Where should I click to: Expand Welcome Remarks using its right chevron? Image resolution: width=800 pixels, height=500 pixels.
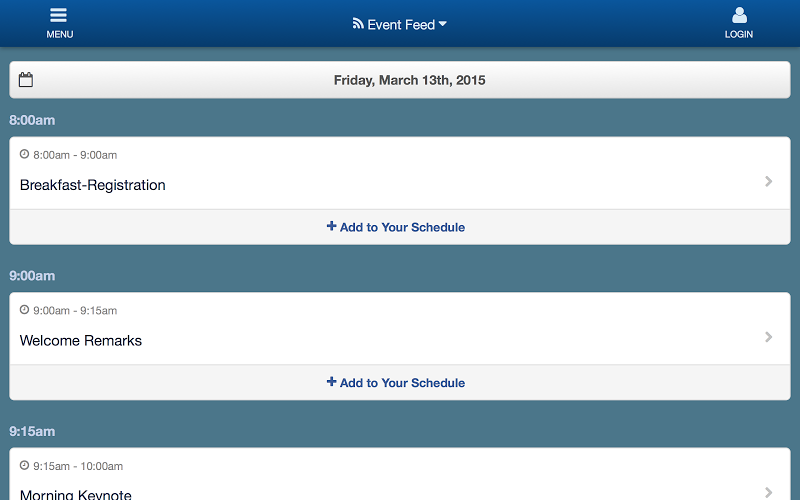pos(769,337)
